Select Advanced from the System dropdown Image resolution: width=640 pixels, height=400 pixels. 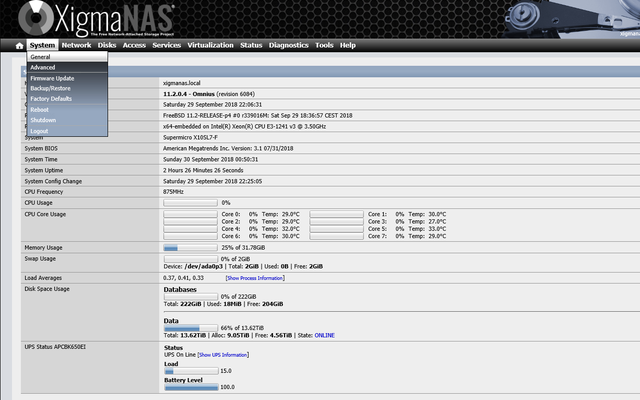(67, 67)
